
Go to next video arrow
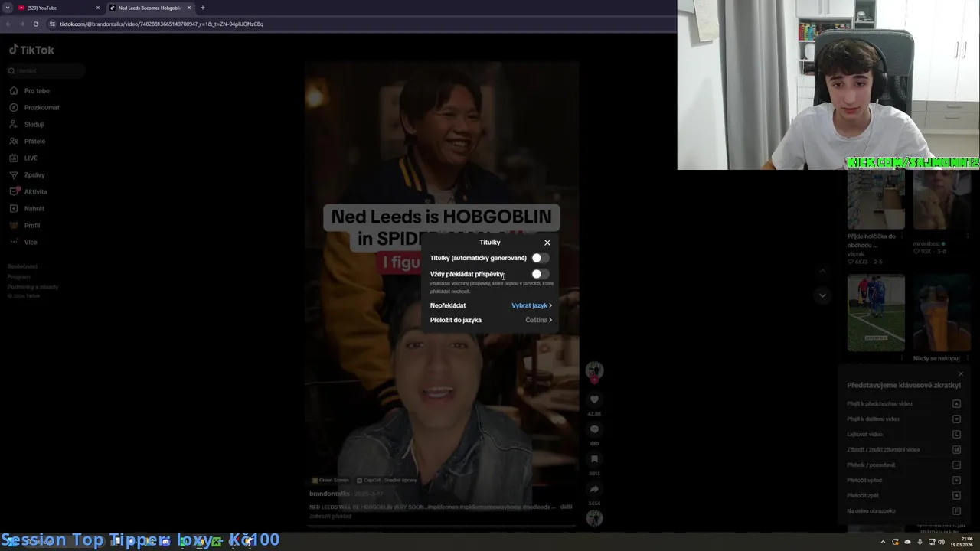822,295
